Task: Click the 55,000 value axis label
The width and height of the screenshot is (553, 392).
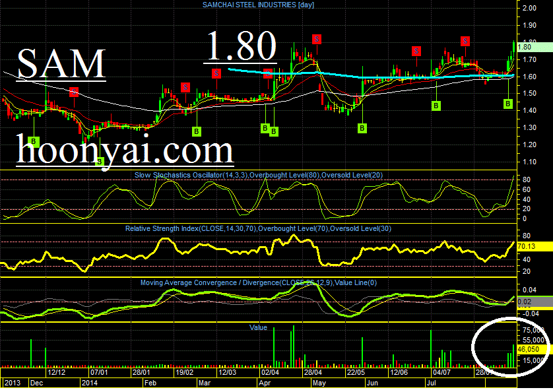Action: pyautogui.click(x=533, y=340)
